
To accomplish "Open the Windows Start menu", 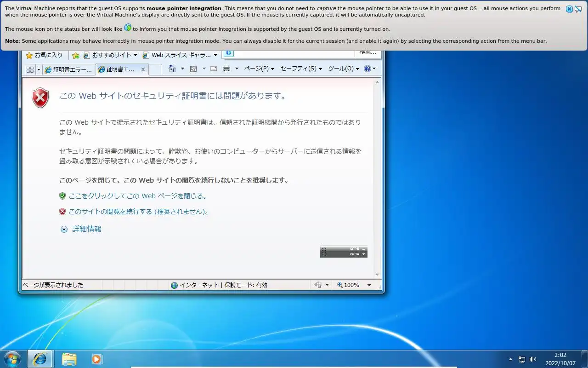I will [12, 359].
